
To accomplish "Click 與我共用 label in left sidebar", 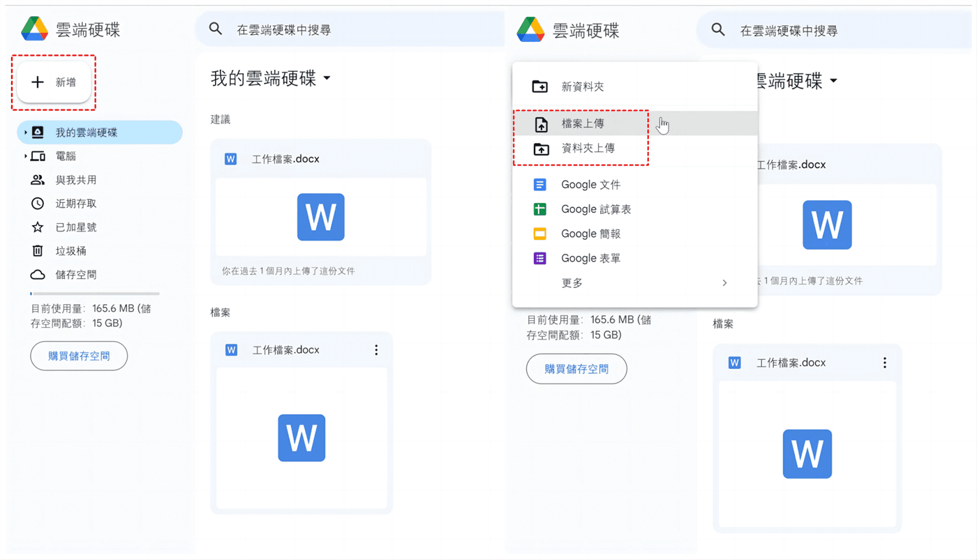I will (76, 180).
